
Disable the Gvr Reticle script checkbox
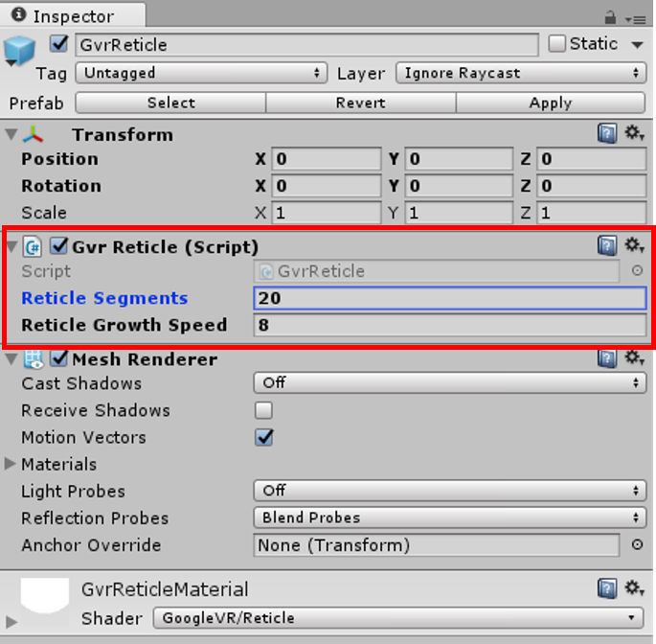[58, 246]
